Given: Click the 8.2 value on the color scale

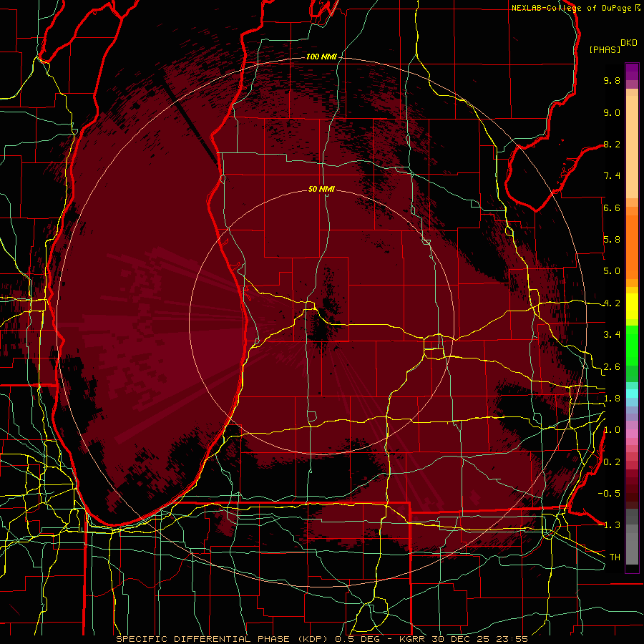Looking at the screenshot, I should 612,144.
